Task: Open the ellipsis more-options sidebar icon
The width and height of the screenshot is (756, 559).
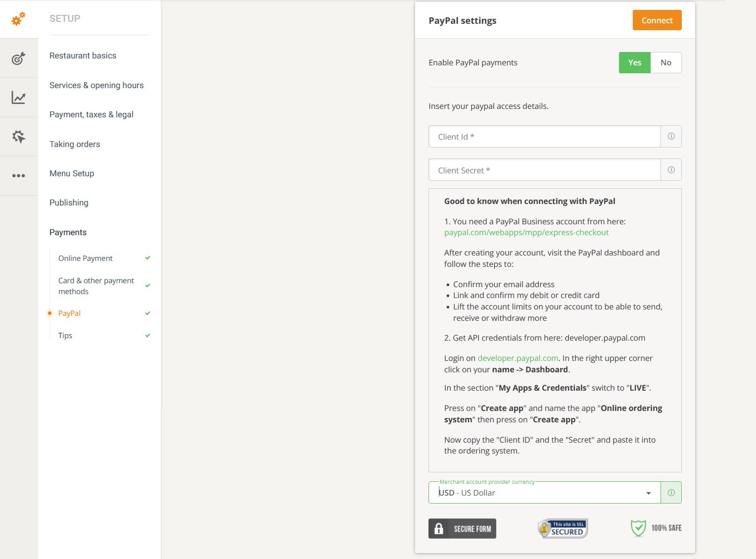Action: click(18, 175)
